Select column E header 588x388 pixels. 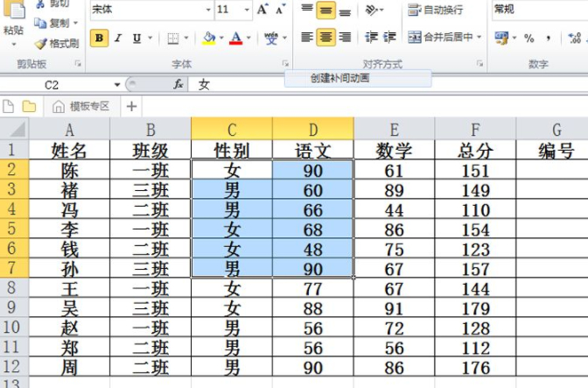[x=394, y=130]
